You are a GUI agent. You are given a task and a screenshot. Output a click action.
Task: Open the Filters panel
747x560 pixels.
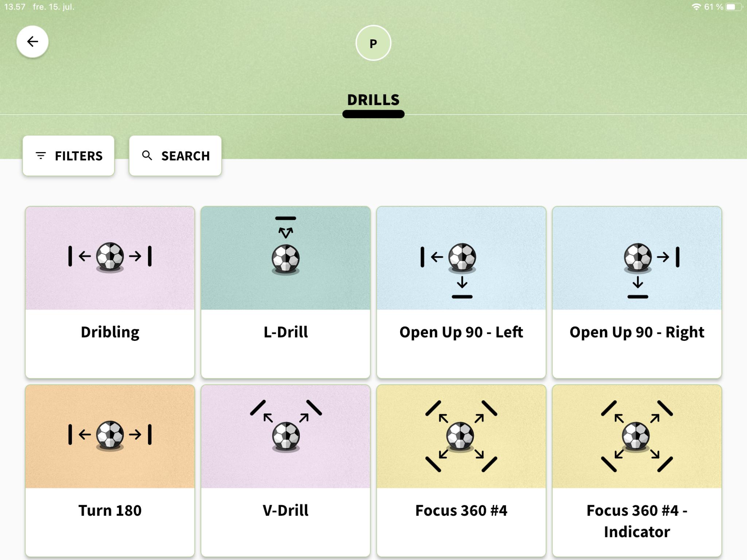69,156
